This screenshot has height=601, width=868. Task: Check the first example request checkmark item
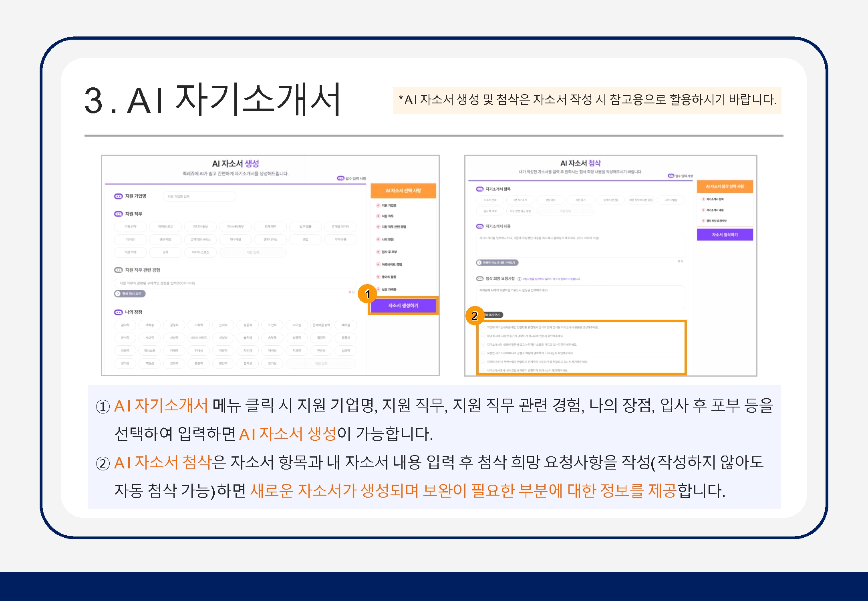pos(483,327)
